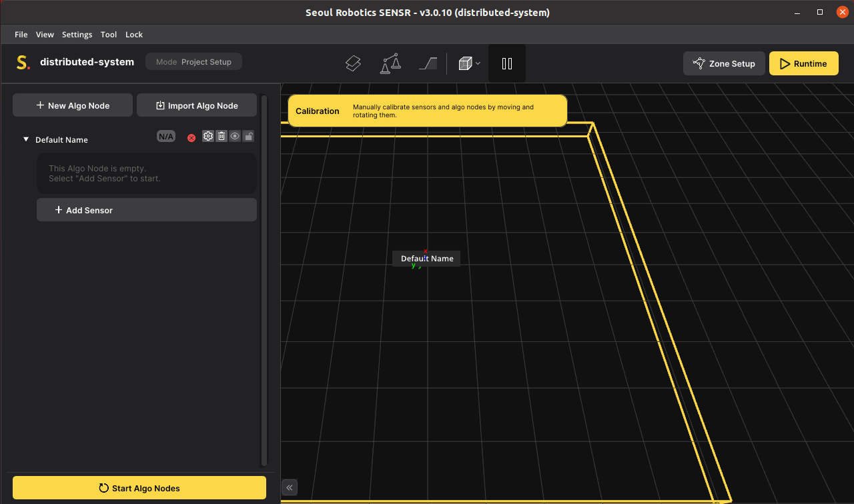Collapse the left panel with chevrons
This screenshot has height=504, width=854.
click(290, 487)
